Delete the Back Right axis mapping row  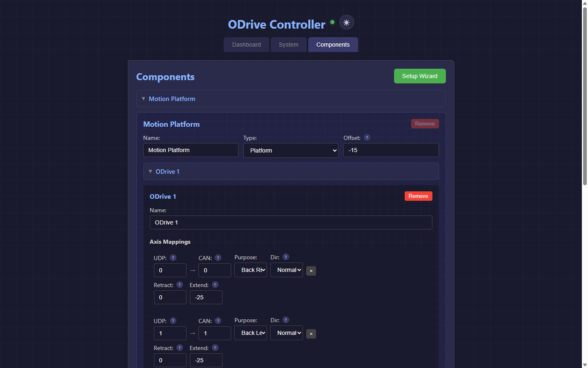pos(311,271)
